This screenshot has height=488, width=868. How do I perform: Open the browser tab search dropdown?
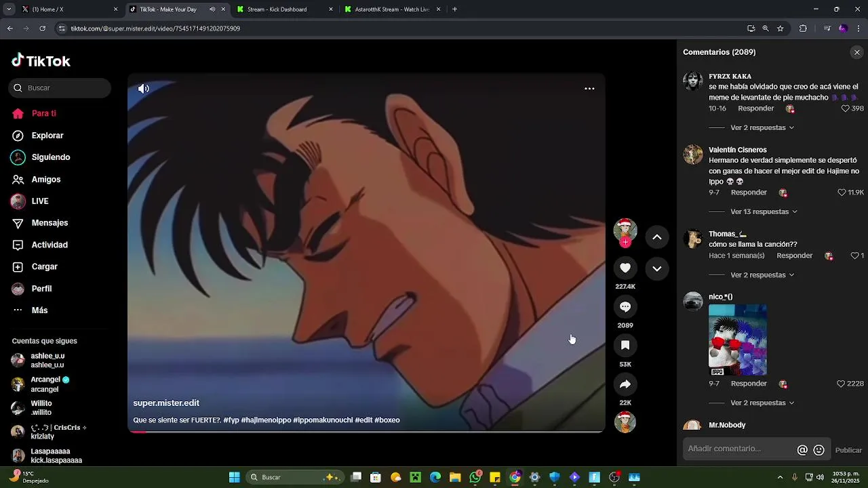pyautogui.click(x=9, y=9)
